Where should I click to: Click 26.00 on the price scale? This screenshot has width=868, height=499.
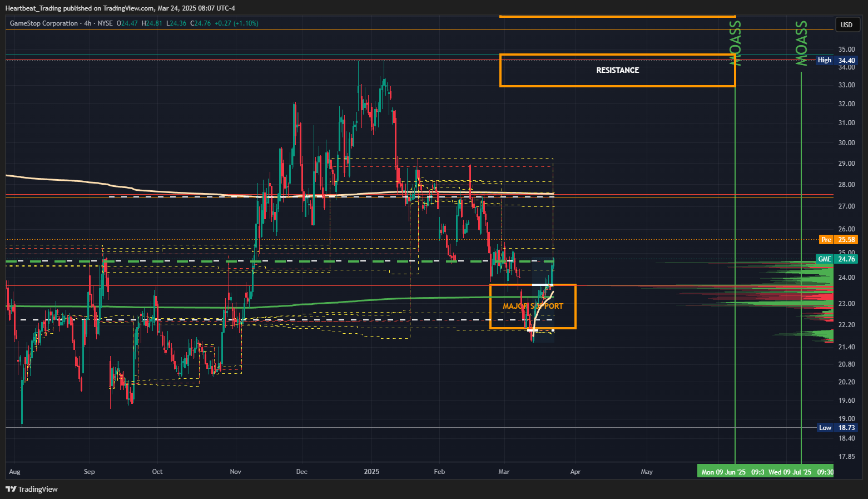[x=847, y=229]
